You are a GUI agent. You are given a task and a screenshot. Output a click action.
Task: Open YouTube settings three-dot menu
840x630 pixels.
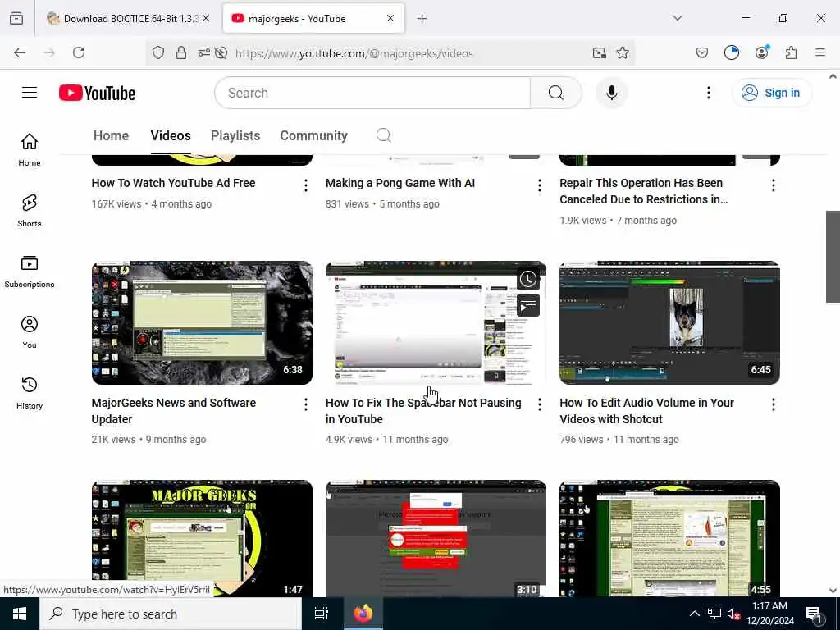(708, 93)
